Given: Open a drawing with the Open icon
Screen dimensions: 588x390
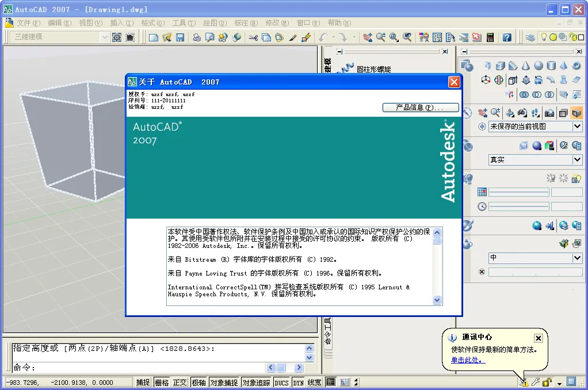Looking at the screenshot, I should (x=167, y=37).
